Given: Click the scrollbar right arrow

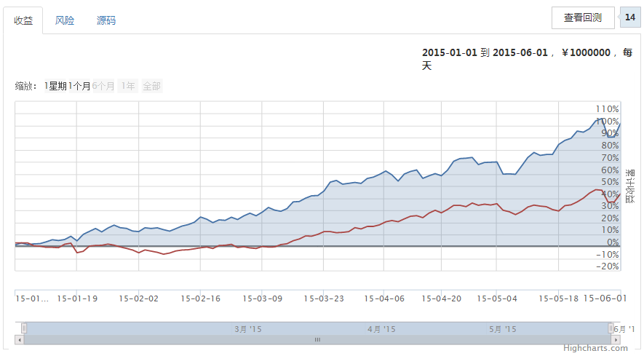Looking at the screenshot, I should tap(616, 340).
